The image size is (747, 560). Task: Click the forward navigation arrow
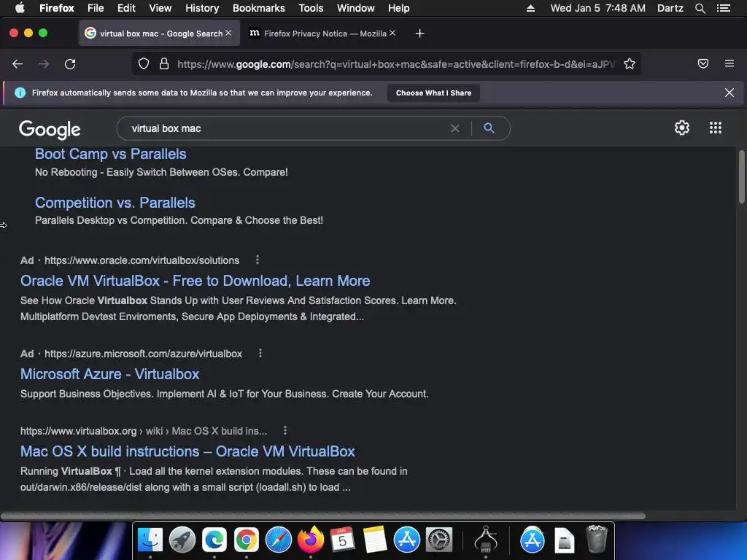(43, 64)
